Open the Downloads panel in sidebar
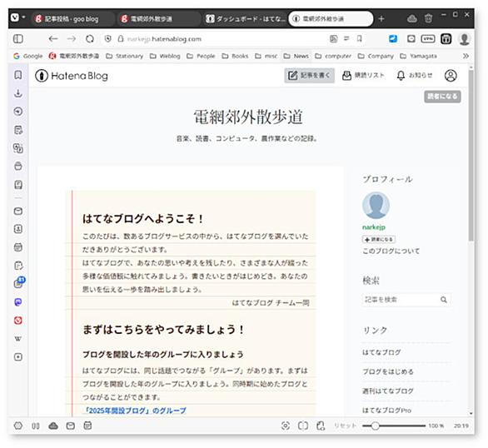 (x=18, y=93)
